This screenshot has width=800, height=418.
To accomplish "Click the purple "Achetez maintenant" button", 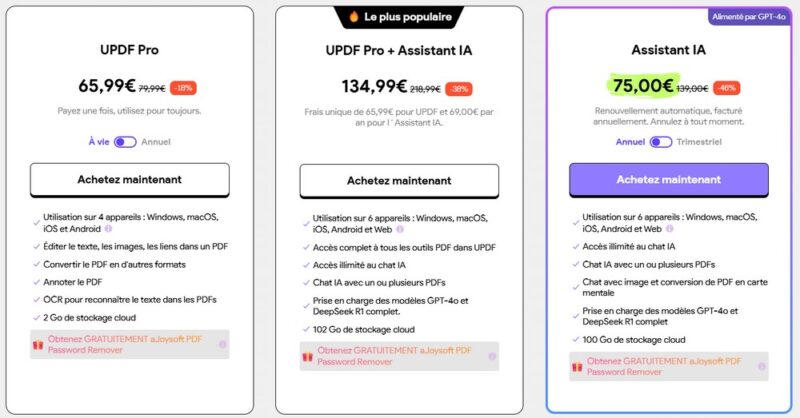I will click(x=668, y=180).
